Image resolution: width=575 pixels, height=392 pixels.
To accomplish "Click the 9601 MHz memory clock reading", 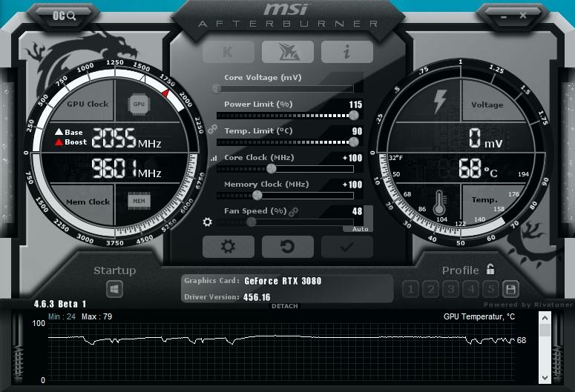I will coord(126,168).
